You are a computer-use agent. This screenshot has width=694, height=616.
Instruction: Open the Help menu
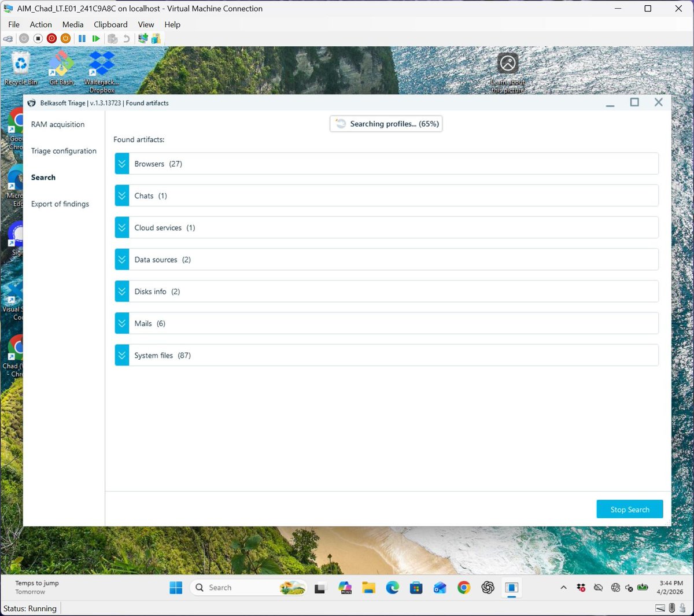point(172,24)
